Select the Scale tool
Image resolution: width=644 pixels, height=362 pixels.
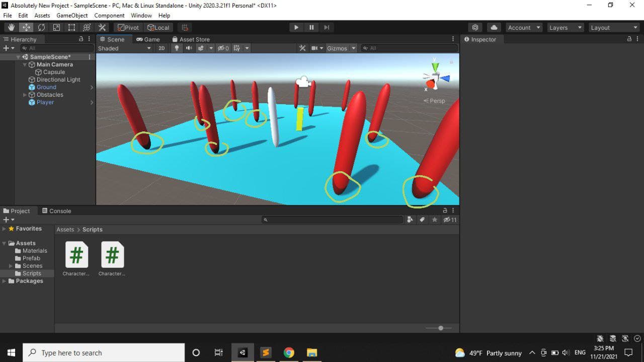click(x=57, y=28)
